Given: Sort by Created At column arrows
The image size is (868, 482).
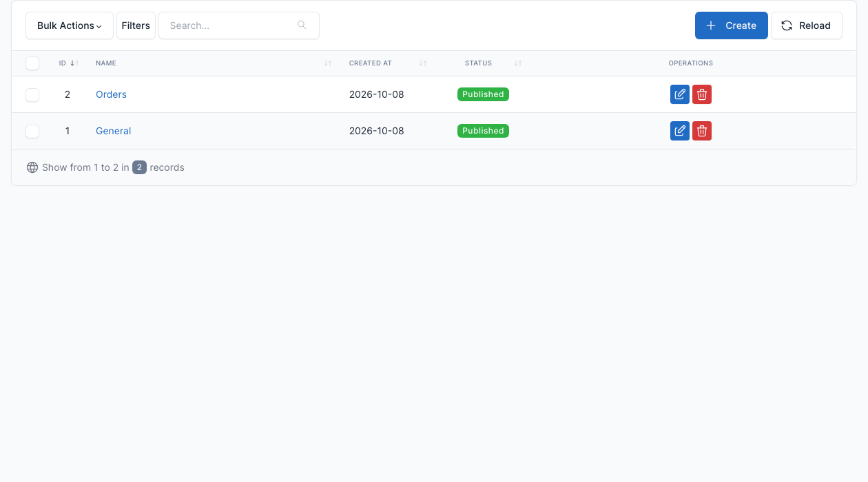Looking at the screenshot, I should click(x=423, y=63).
